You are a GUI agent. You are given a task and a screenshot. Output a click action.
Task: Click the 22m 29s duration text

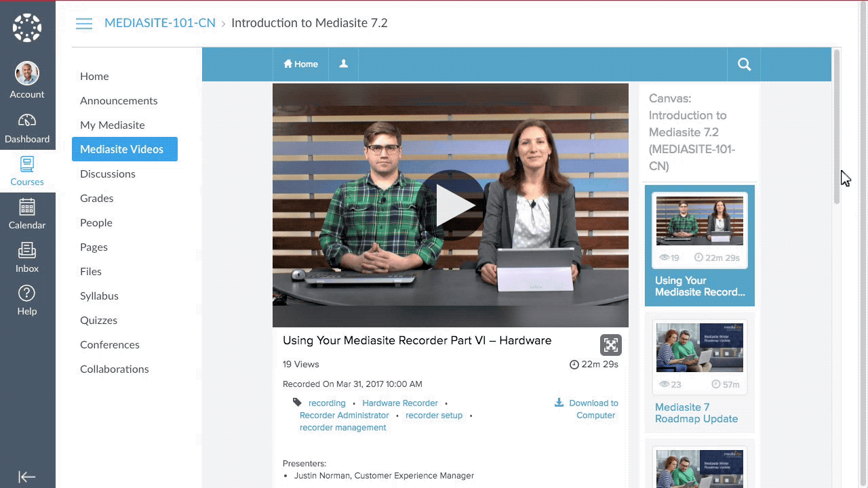[x=599, y=365]
